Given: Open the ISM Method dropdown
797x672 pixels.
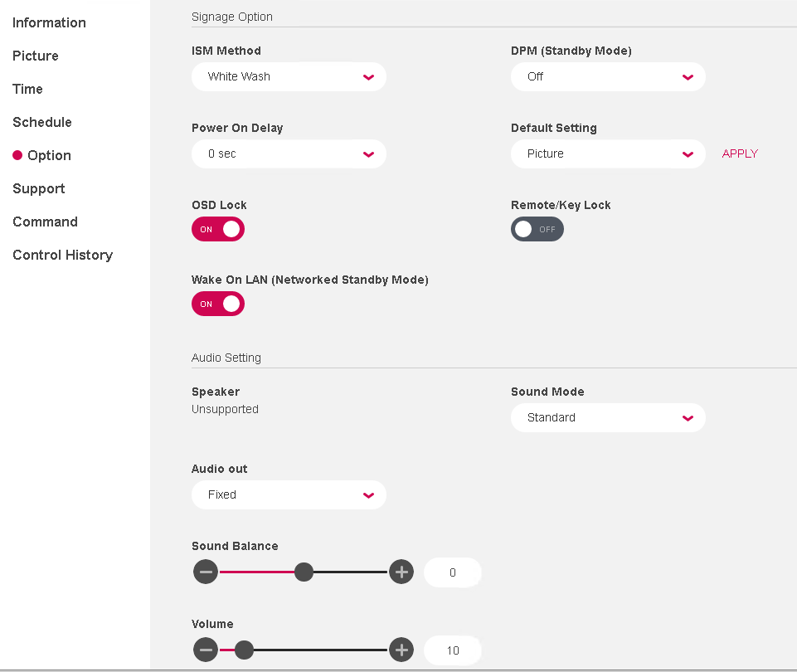Looking at the screenshot, I should 289,76.
